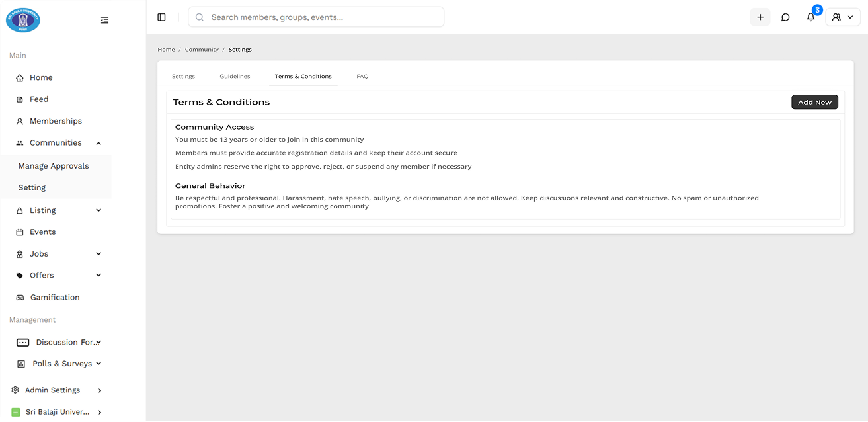Image resolution: width=868 pixels, height=422 pixels.
Task: Switch to the Guidelines tab
Action: (235, 77)
